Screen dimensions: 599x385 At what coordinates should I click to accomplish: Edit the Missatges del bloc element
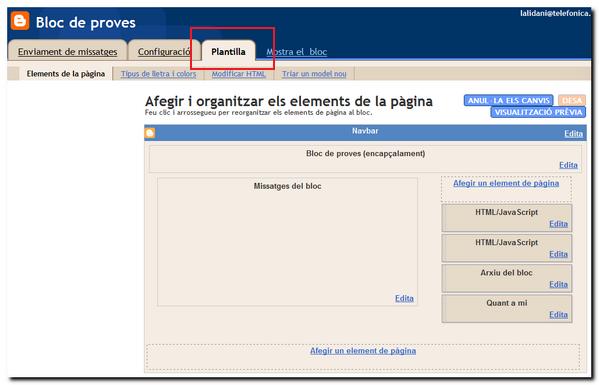(x=404, y=298)
